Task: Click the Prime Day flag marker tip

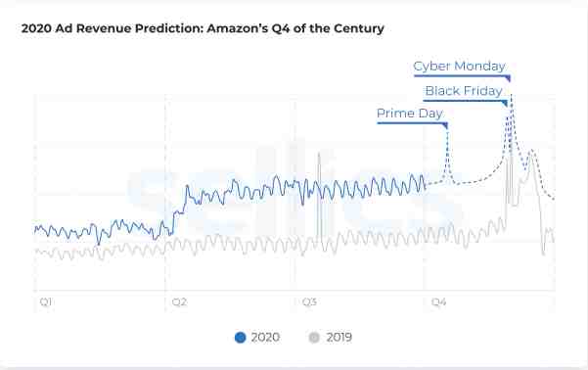Action: 445,125
